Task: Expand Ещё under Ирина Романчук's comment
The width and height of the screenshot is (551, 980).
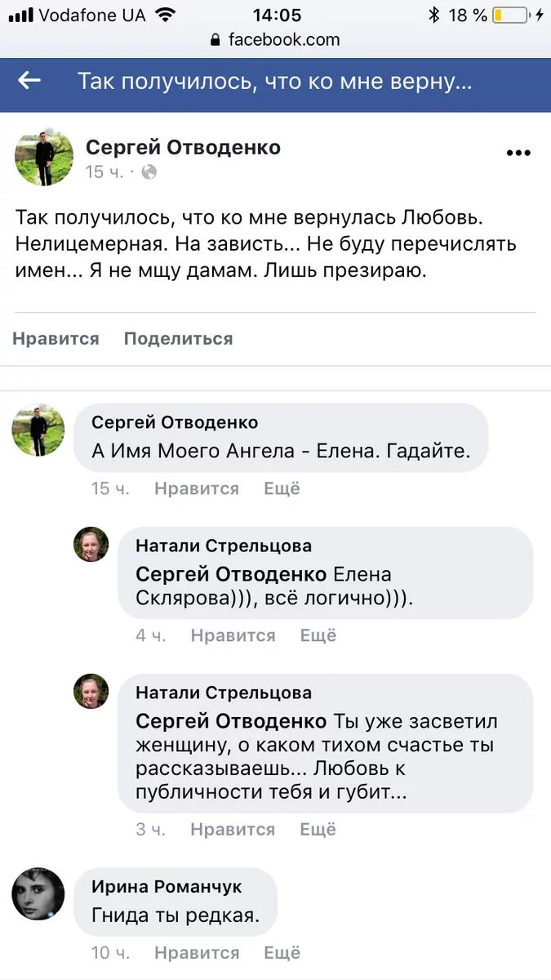Action: [282, 952]
